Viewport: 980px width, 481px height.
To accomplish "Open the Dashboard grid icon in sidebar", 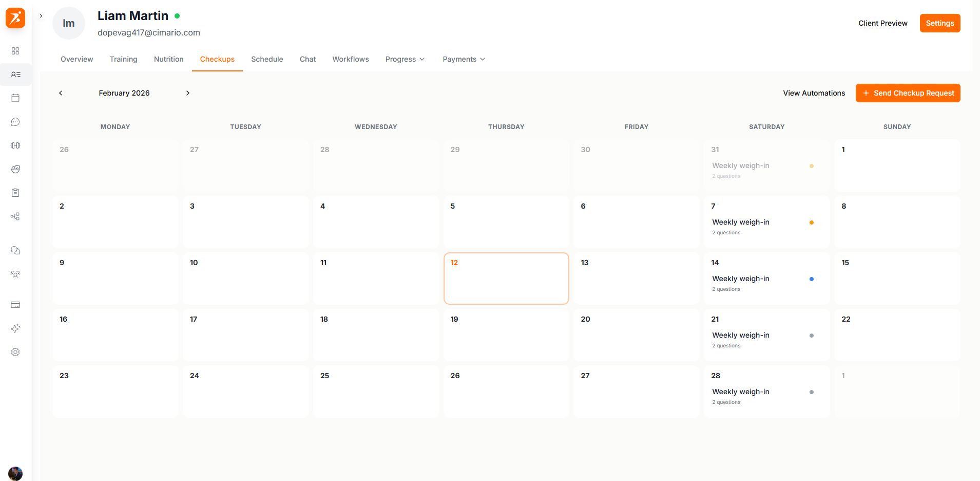I will (x=15, y=51).
